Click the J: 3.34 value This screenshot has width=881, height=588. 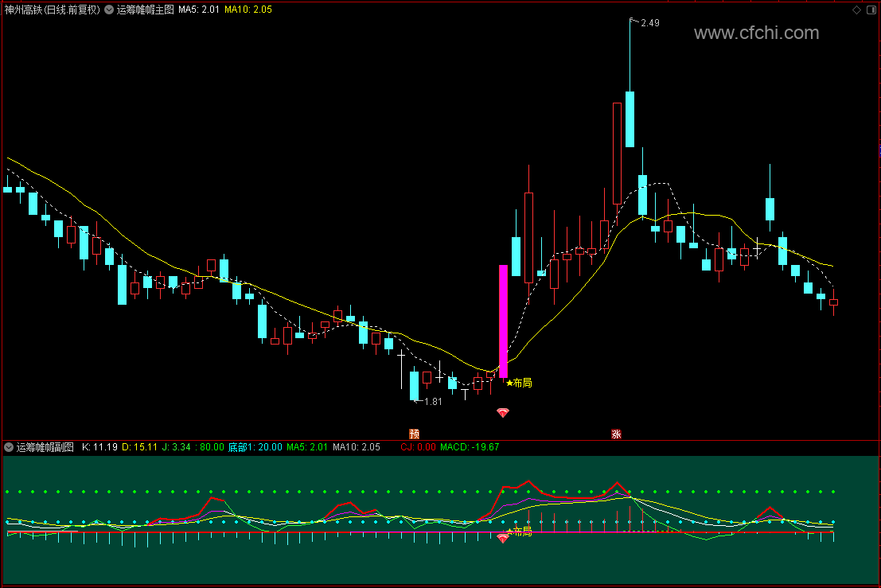tap(175, 447)
